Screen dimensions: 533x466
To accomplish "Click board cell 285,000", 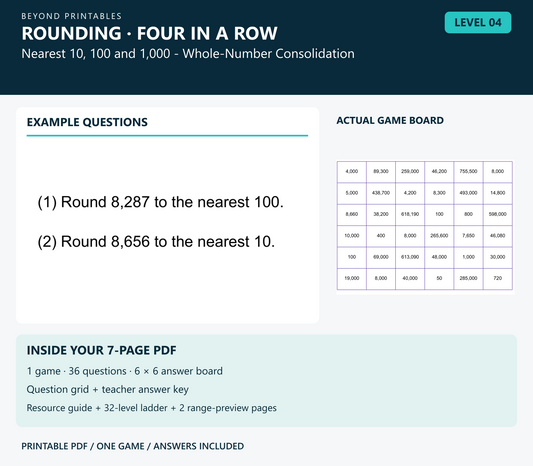I will click(468, 278).
